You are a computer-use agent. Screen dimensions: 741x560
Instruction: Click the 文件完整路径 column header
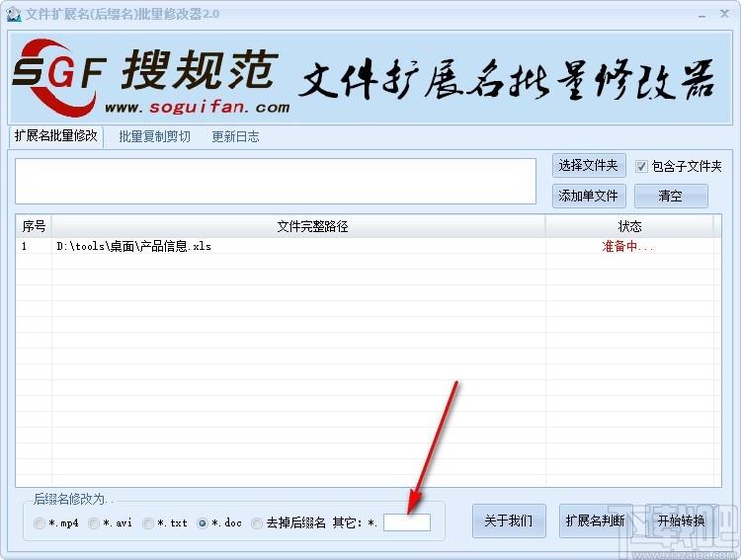(x=298, y=226)
